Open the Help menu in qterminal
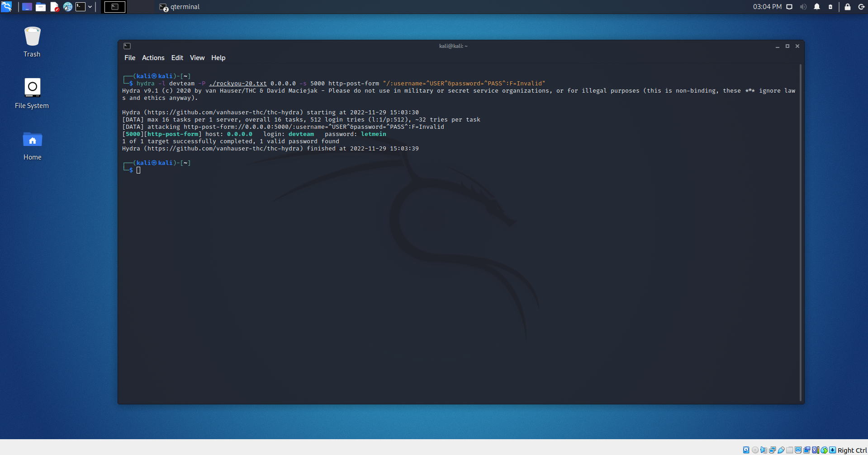The width and height of the screenshot is (868, 455). (218, 58)
